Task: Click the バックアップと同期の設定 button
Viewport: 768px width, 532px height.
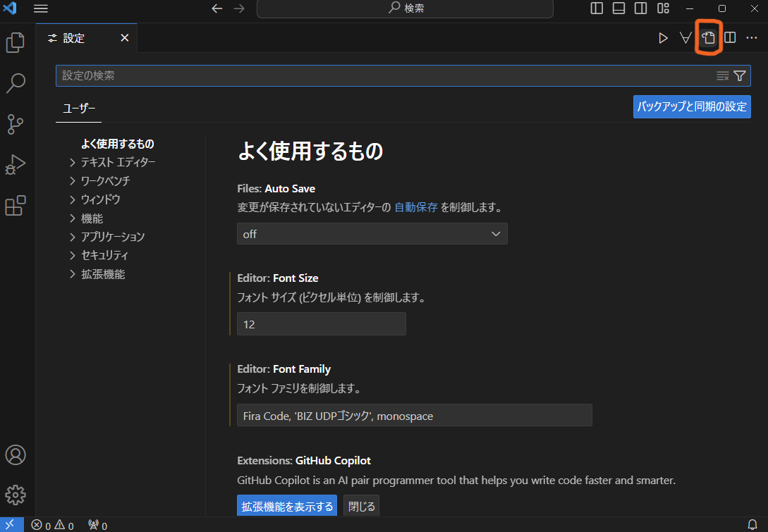Action: pyautogui.click(x=691, y=106)
